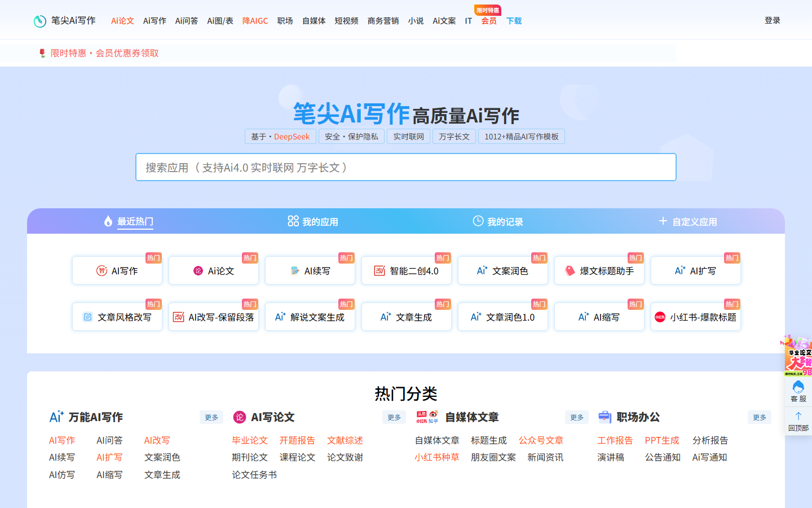Expand 更多 for 万能AI写作
The height and width of the screenshot is (508, 812).
coord(211,417)
